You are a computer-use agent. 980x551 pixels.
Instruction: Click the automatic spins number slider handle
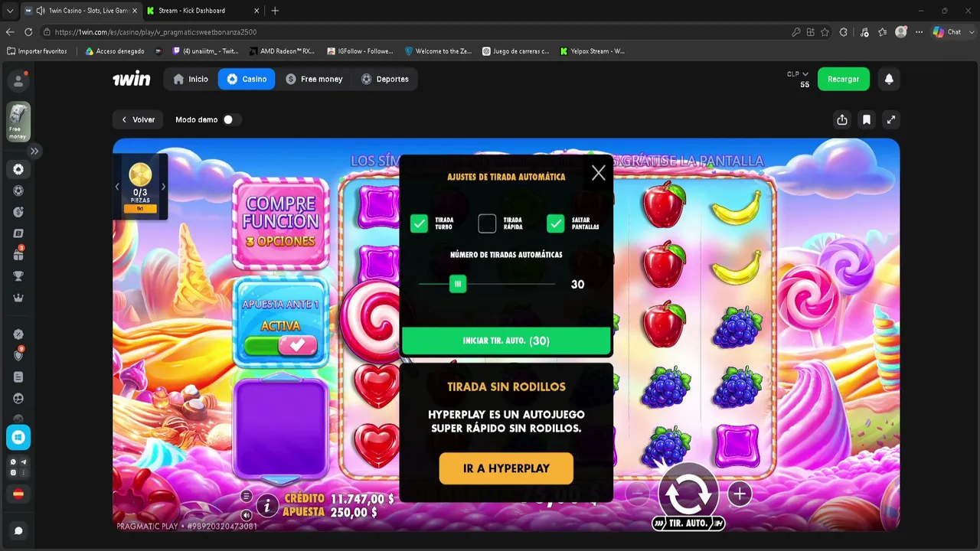point(458,284)
